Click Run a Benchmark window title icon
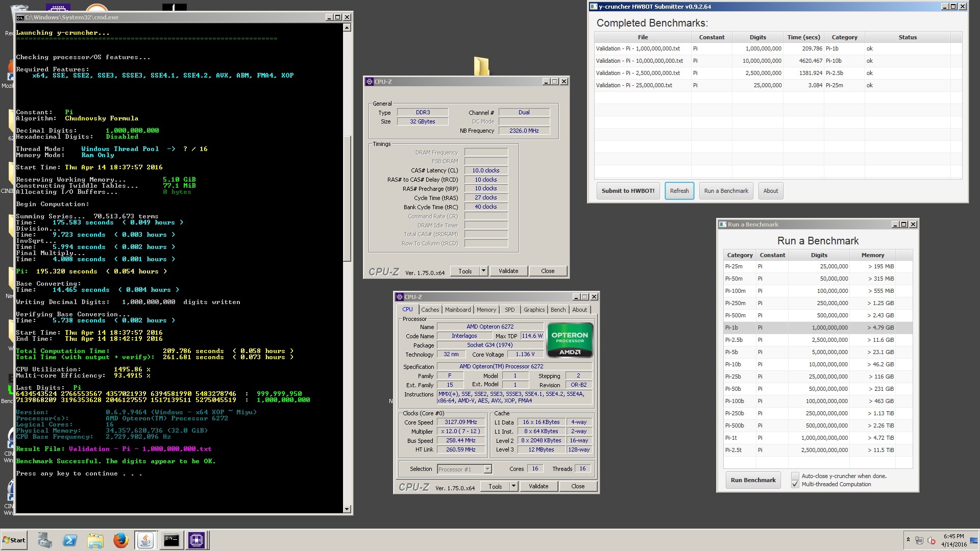Screen dimensions: 980x551 [x=723, y=224]
